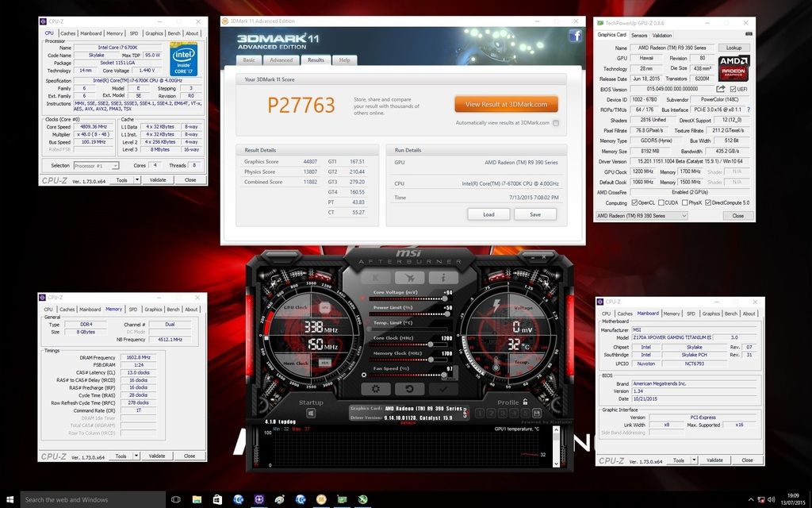Show hidden system tray icons chevron
This screenshot has width=812, height=508.
tap(750, 500)
